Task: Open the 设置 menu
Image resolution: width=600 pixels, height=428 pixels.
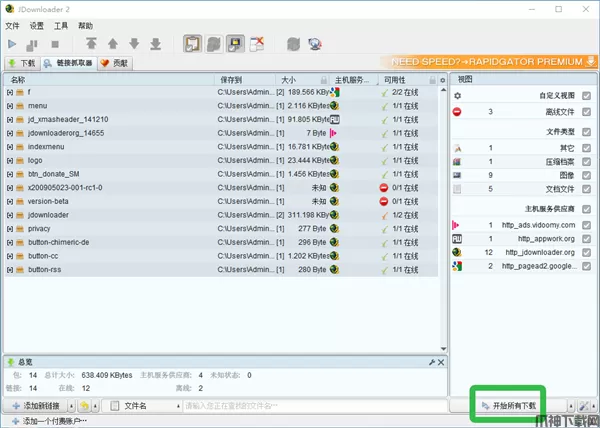Action: [37, 25]
